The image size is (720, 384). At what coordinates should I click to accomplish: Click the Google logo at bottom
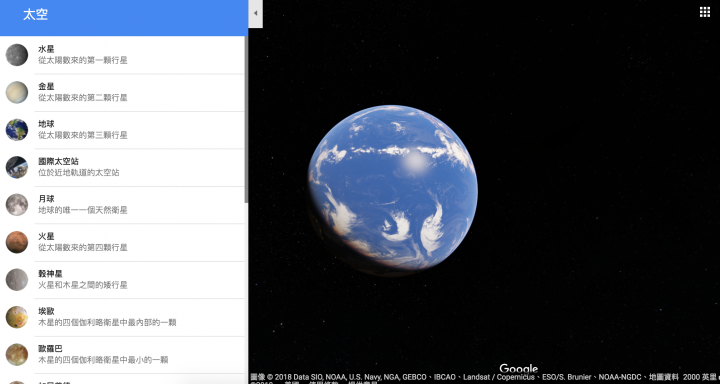(x=518, y=368)
